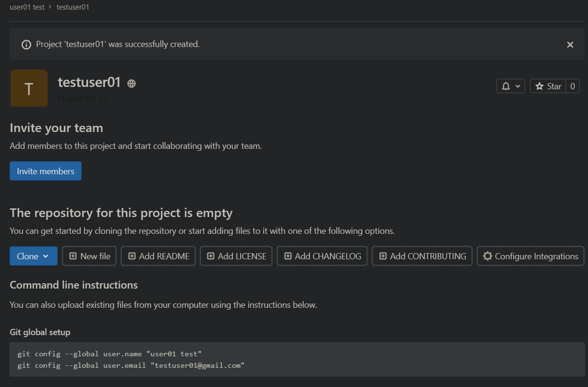Image resolution: width=588 pixels, height=387 pixels.
Task: Click the star count badge
Action: click(573, 86)
